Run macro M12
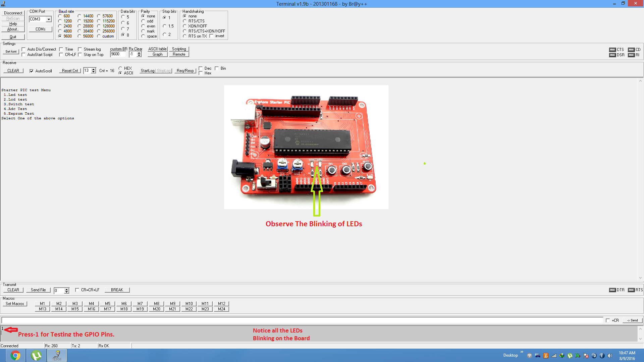644x362 pixels. [222, 304]
